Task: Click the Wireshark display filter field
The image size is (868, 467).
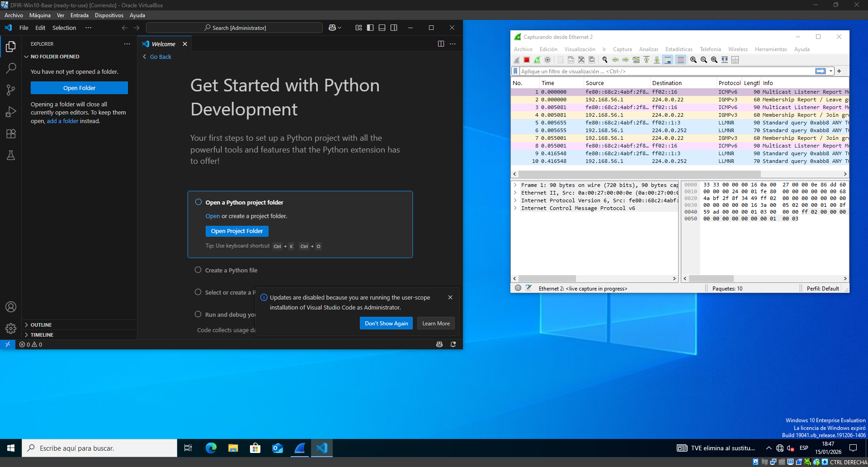Action: coord(665,71)
